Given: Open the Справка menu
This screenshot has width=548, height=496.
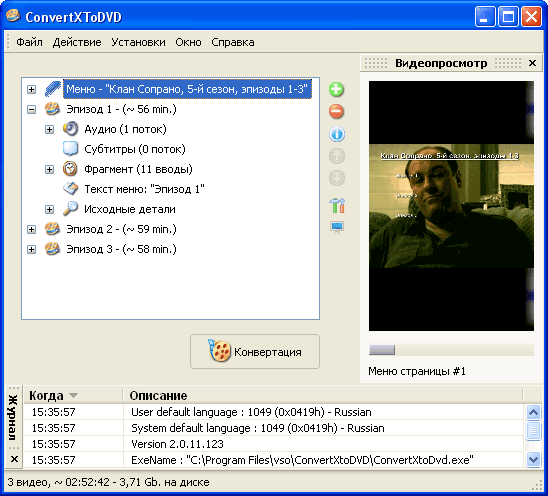Looking at the screenshot, I should click(x=233, y=42).
